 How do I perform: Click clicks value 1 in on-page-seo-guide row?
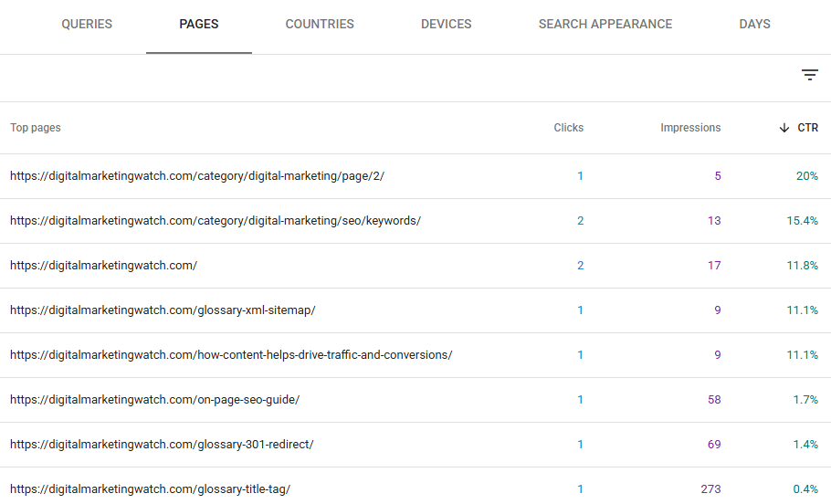coord(580,400)
